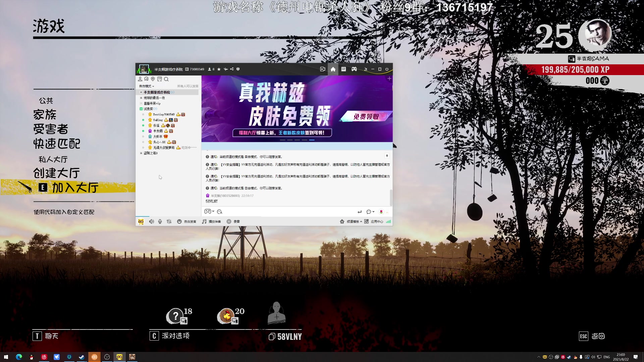The width and height of the screenshot is (644, 362).
Task: Open the audio mixer sliders icon
Action: pyautogui.click(x=169, y=222)
